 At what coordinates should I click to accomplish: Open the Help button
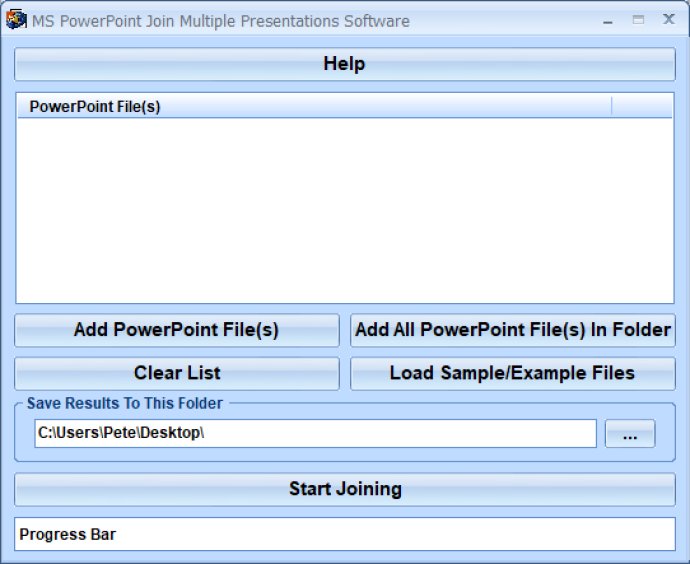[x=345, y=64]
